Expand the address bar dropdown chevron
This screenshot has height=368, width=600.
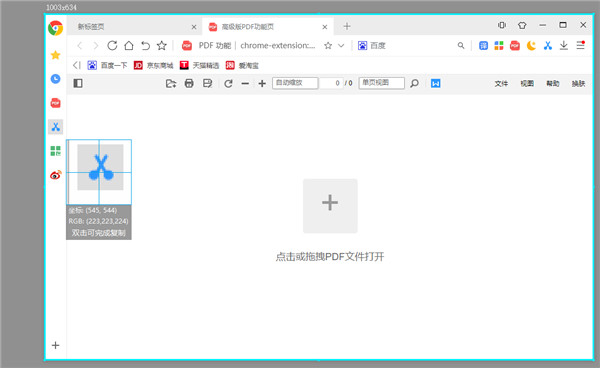point(341,46)
